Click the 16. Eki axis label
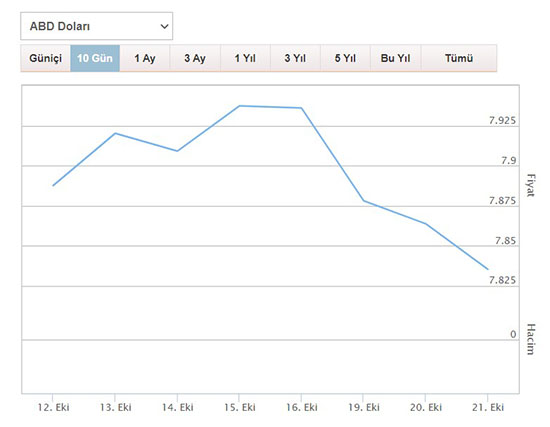 pos(302,407)
